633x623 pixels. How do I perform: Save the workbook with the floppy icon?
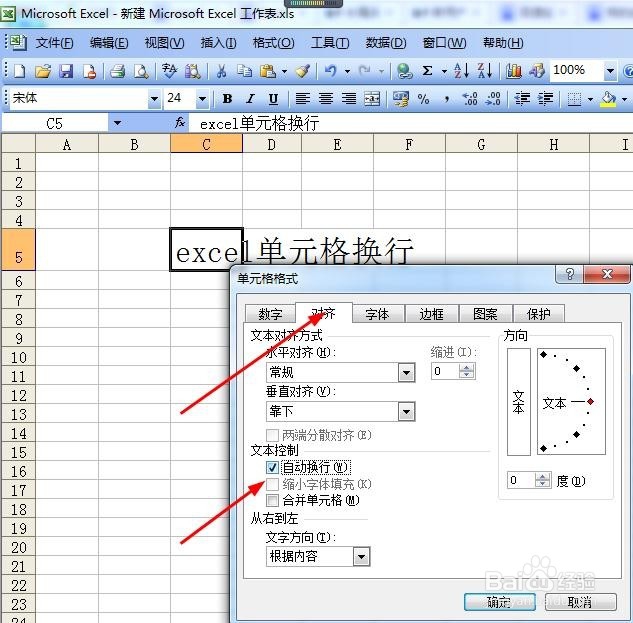tap(66, 71)
